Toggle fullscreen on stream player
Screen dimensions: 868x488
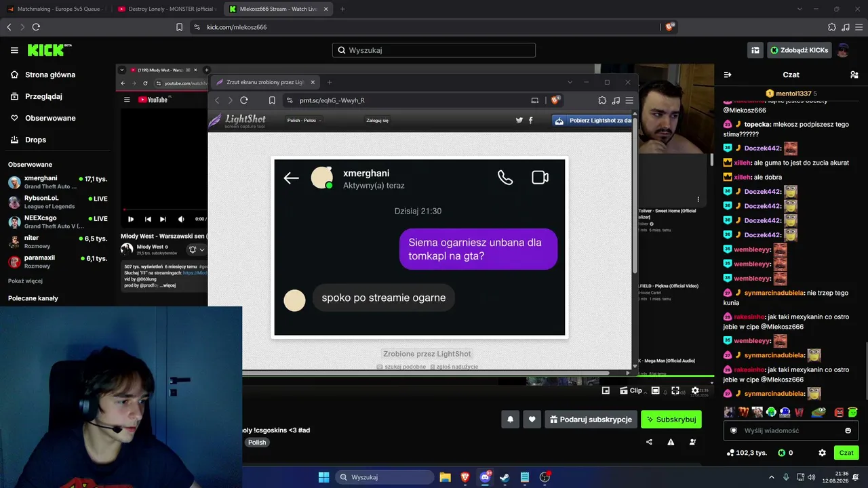point(675,390)
